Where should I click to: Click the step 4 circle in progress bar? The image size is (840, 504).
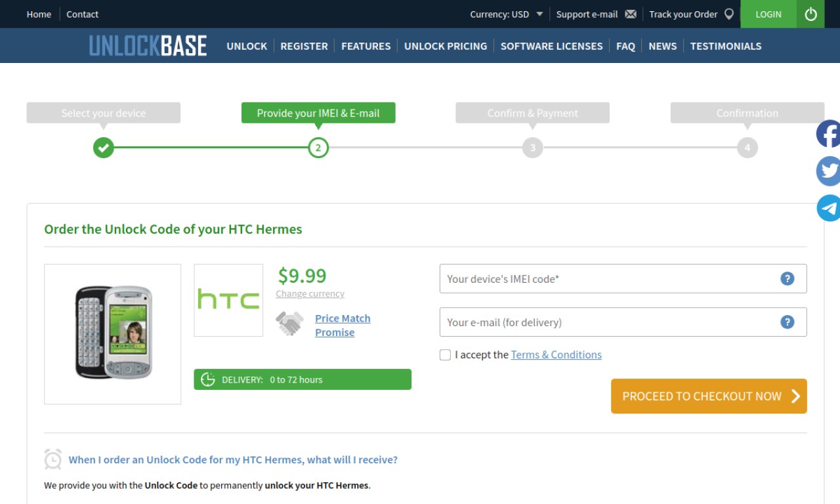tap(747, 148)
